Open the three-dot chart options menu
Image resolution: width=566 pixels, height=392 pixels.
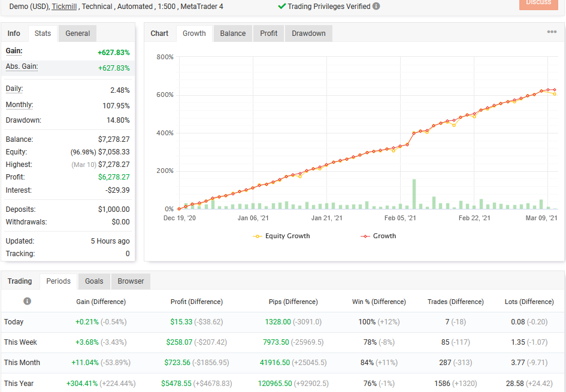pyautogui.click(x=552, y=32)
